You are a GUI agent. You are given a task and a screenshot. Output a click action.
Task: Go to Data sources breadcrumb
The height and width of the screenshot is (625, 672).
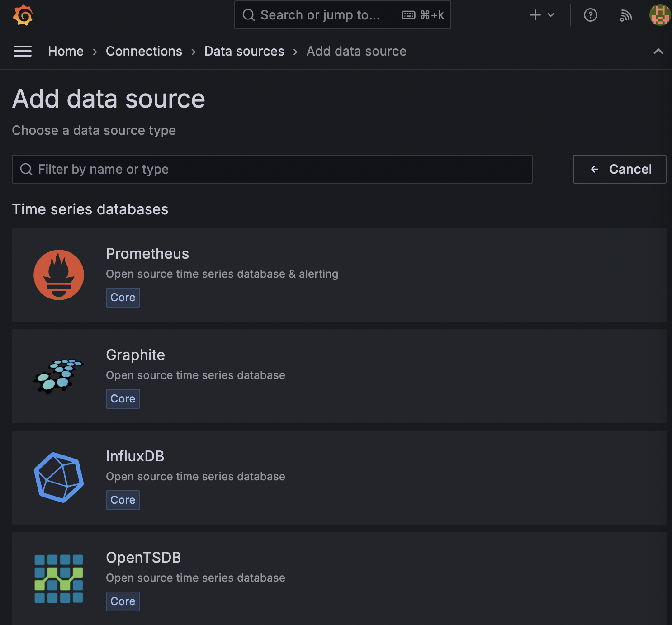244,51
